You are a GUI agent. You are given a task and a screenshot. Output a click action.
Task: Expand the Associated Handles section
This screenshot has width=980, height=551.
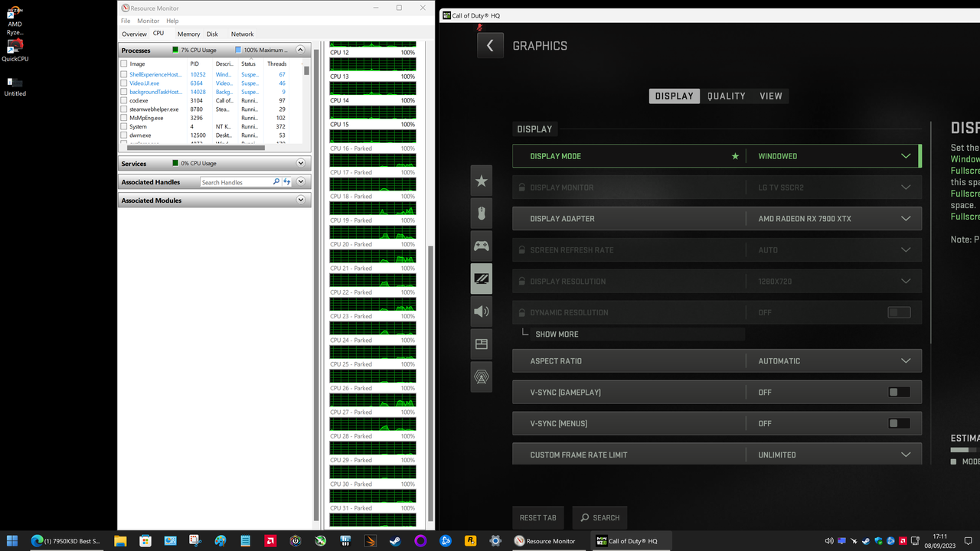(300, 182)
